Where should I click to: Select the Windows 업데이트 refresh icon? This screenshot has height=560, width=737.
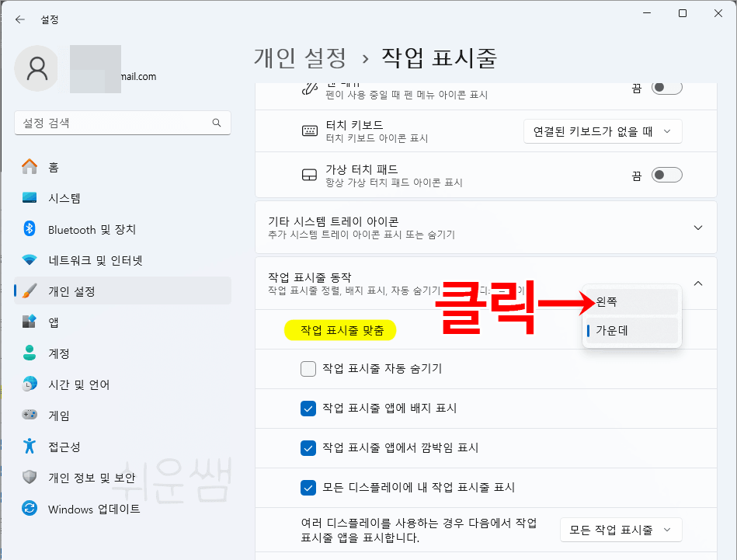(x=30, y=508)
